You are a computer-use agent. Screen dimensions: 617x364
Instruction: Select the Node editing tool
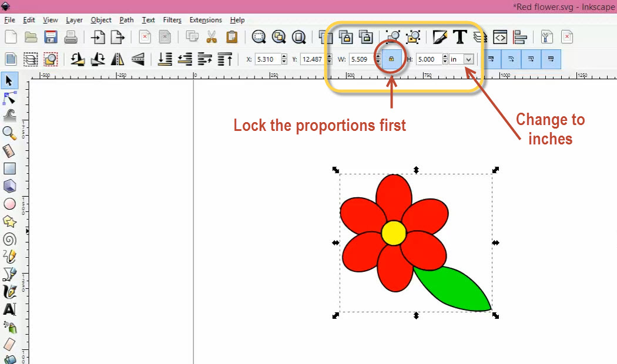point(9,98)
